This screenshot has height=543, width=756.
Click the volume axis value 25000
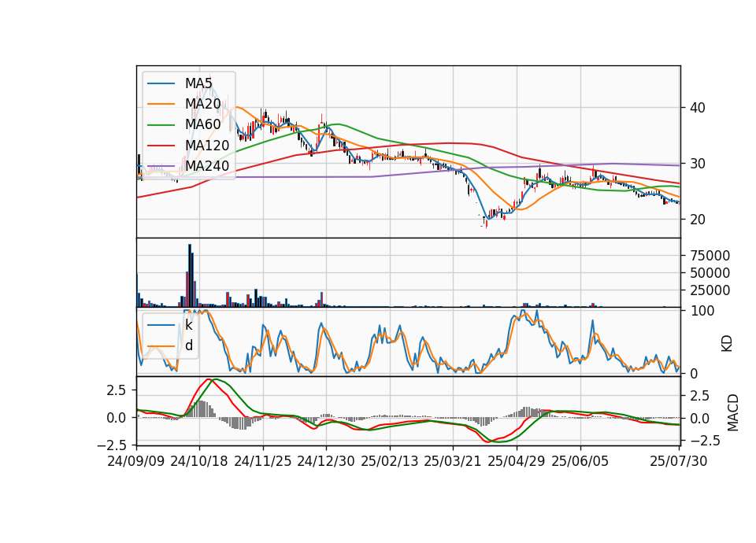point(710,290)
